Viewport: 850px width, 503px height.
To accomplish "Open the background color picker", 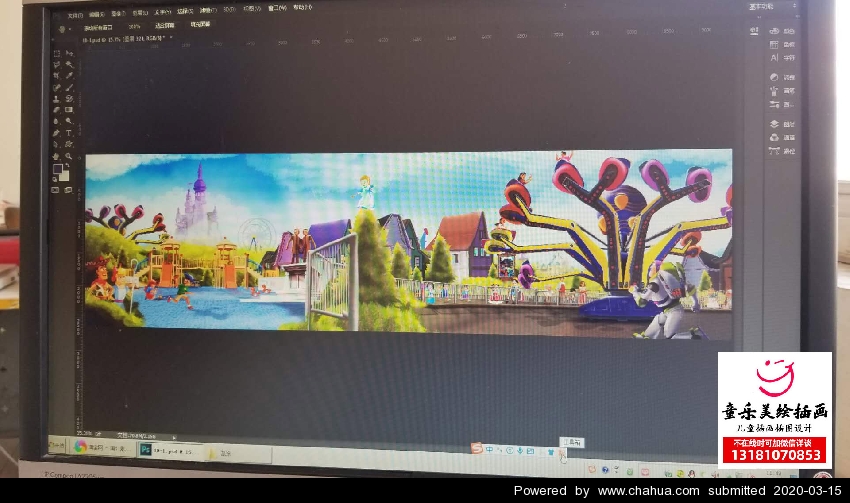I will pyautogui.click(x=65, y=176).
